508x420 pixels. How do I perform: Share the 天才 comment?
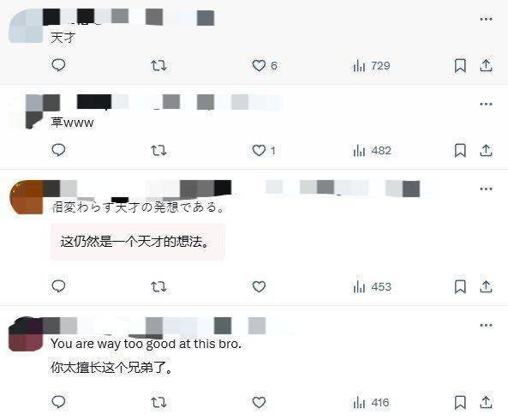pos(486,65)
